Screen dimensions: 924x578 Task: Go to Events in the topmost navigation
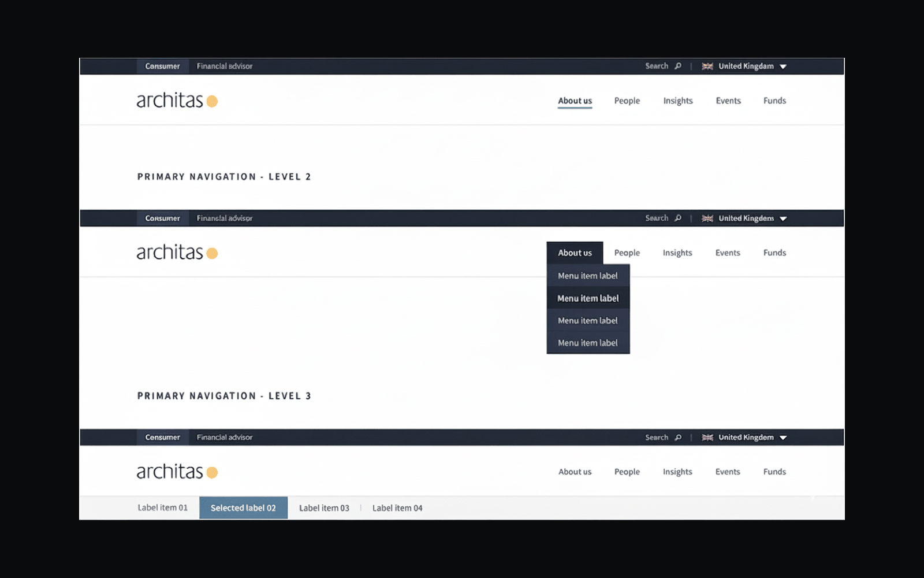728,101
